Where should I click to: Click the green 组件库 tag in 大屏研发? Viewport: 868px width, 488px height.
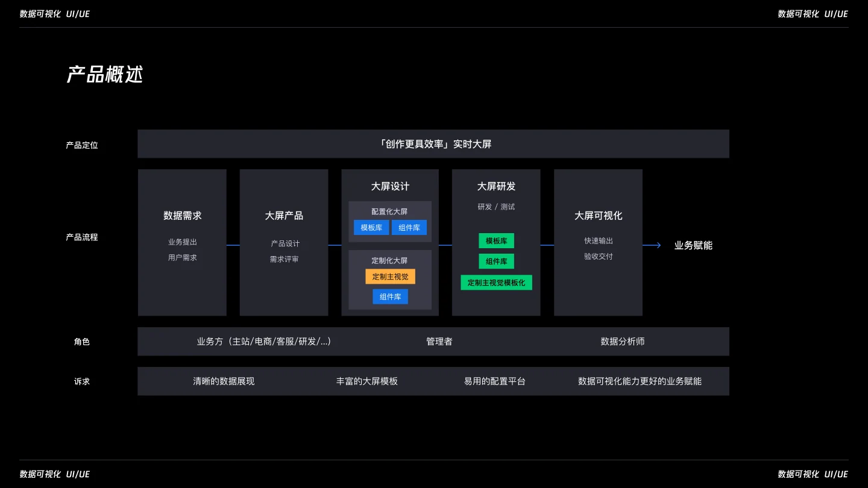point(497,261)
